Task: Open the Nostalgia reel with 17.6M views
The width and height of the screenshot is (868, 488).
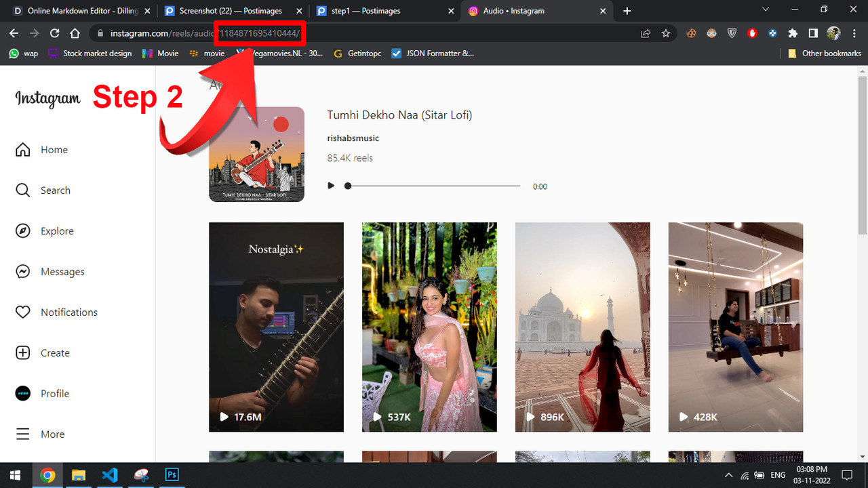Action: point(276,327)
